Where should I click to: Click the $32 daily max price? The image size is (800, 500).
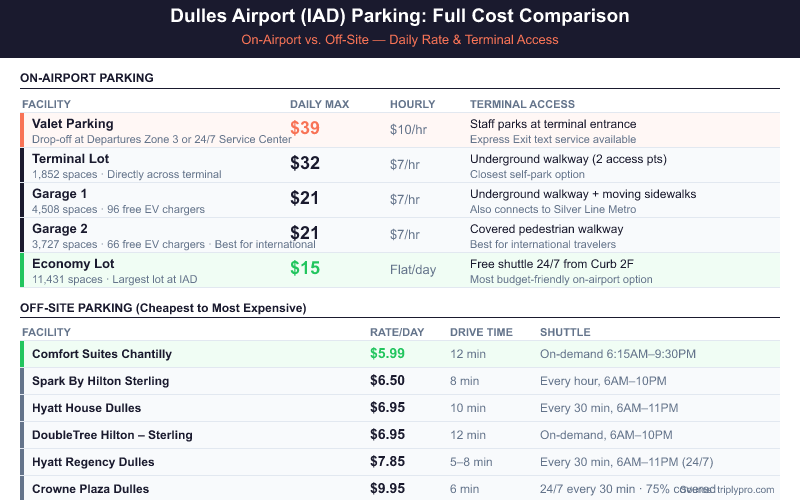coord(304,163)
